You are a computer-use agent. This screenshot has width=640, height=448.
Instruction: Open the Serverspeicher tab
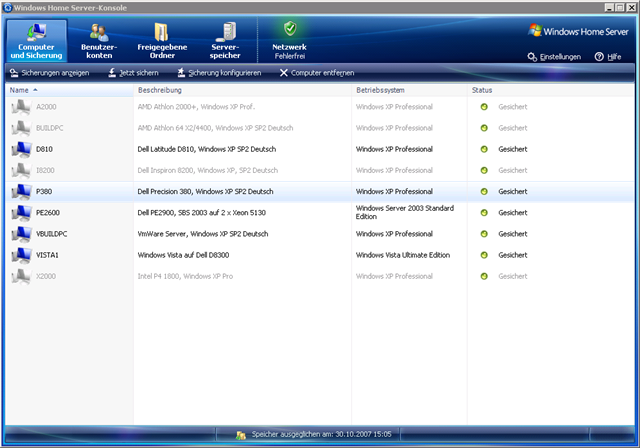pyautogui.click(x=225, y=40)
